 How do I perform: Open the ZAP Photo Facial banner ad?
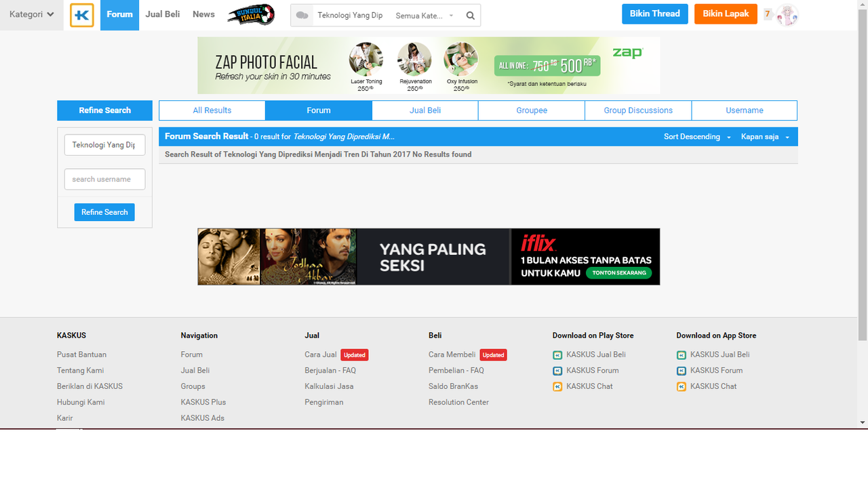[x=429, y=65]
